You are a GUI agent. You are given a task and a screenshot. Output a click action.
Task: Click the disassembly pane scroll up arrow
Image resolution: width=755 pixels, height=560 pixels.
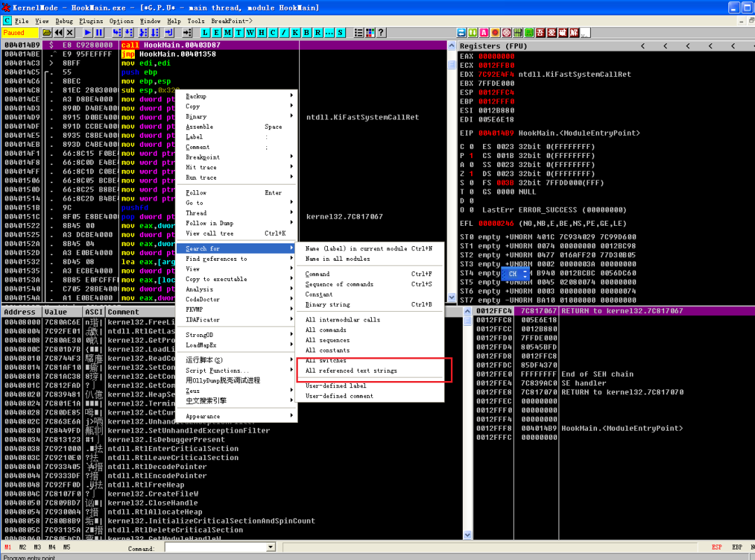pos(452,45)
